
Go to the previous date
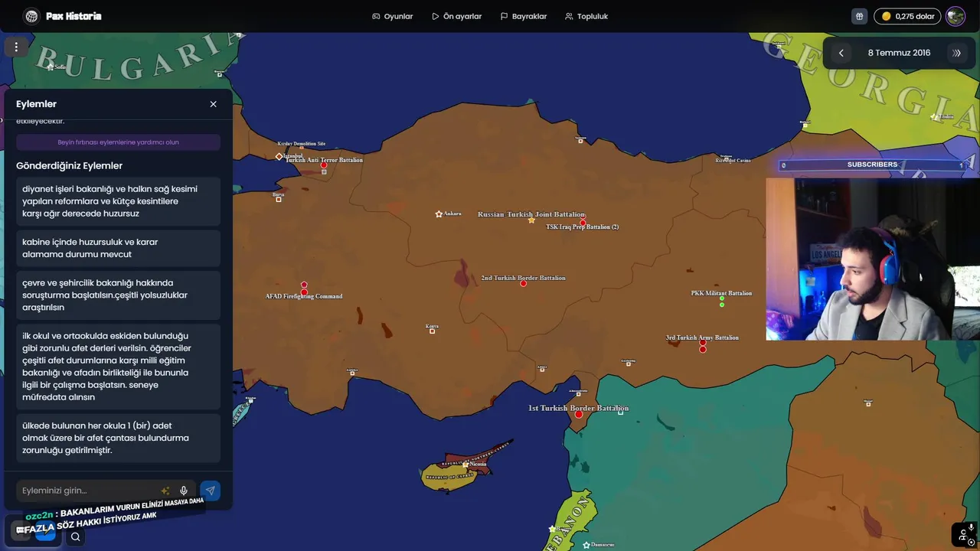point(841,53)
